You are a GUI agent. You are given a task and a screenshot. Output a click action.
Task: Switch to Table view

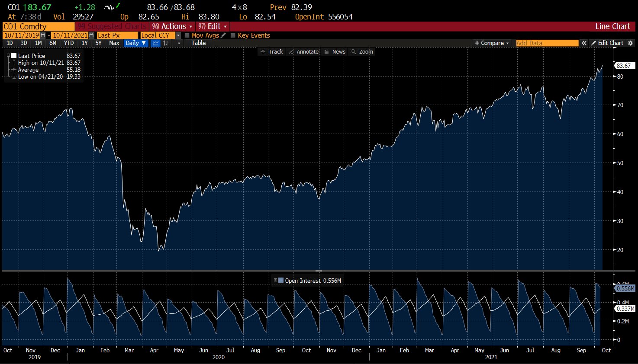pyautogui.click(x=199, y=43)
